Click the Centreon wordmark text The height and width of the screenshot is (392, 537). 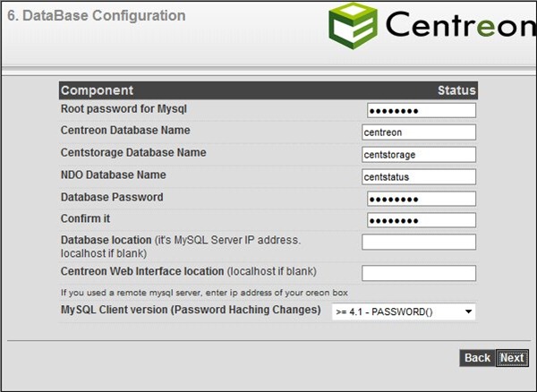461,25
